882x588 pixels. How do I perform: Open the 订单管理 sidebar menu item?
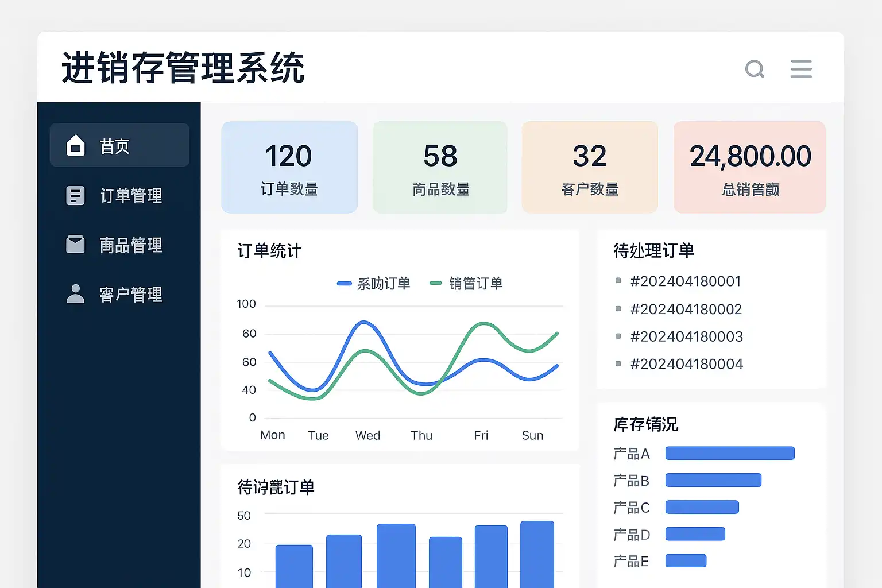[119, 196]
